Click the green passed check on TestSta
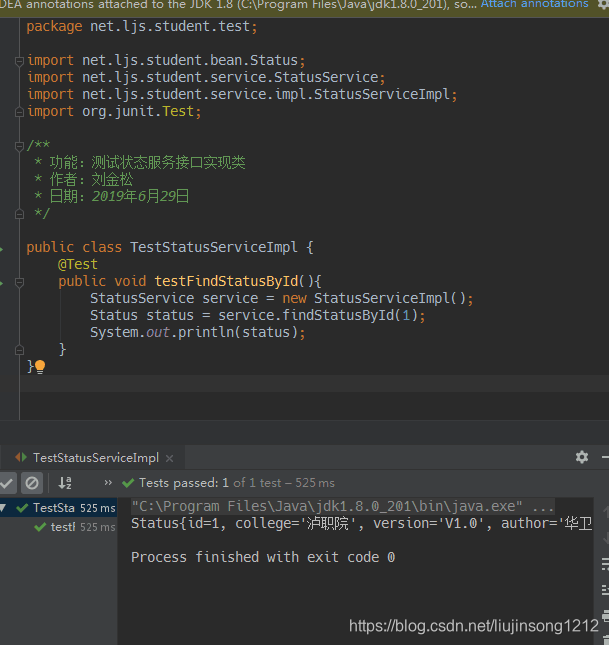The width and height of the screenshot is (609, 645). 22,508
